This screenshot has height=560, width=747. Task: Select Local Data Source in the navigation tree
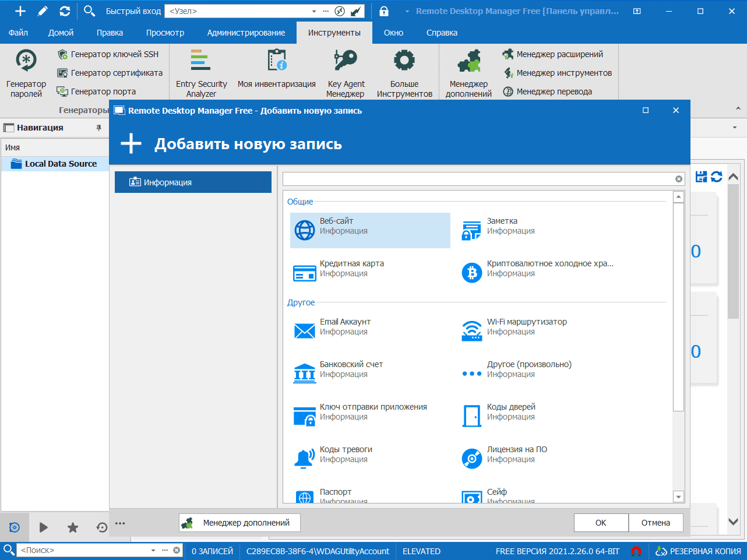coord(55,164)
